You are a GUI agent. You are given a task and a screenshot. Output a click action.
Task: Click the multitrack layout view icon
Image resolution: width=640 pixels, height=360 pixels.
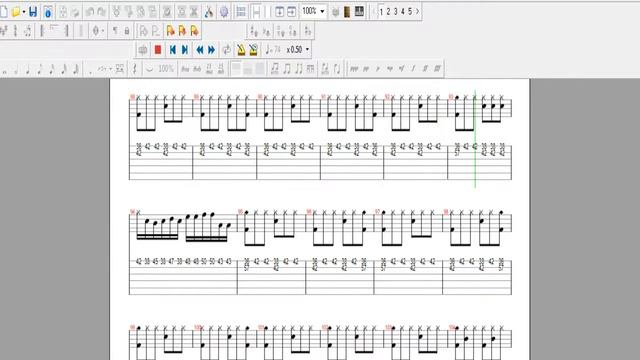coord(241,12)
